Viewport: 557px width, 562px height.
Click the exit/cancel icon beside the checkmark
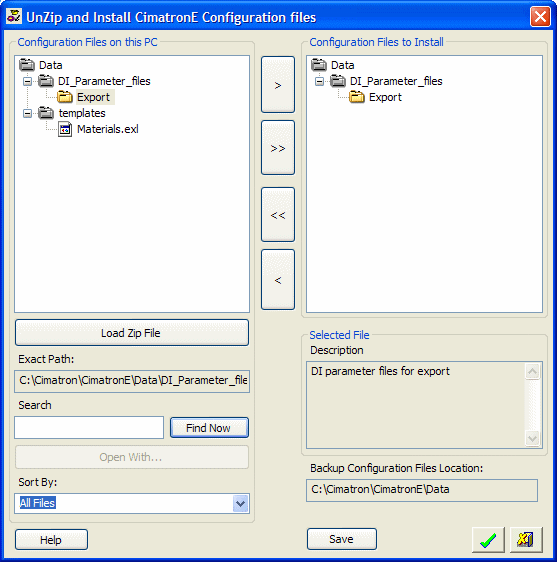(526, 539)
